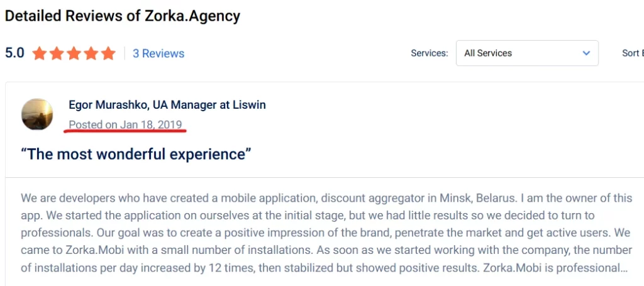The height and width of the screenshot is (286, 644).
Task: Click the third orange rating star
Action: tap(74, 53)
